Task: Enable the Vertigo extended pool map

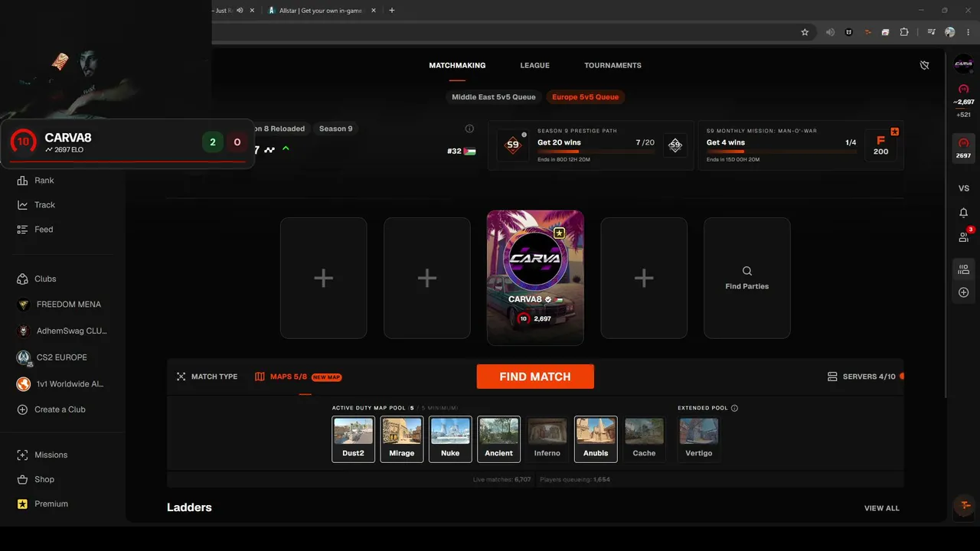Action: click(698, 439)
